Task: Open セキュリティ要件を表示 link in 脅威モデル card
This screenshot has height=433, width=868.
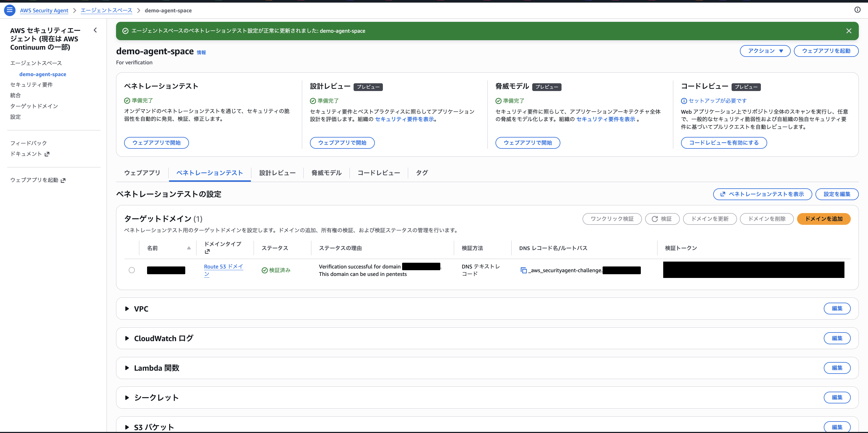Action: (x=605, y=119)
